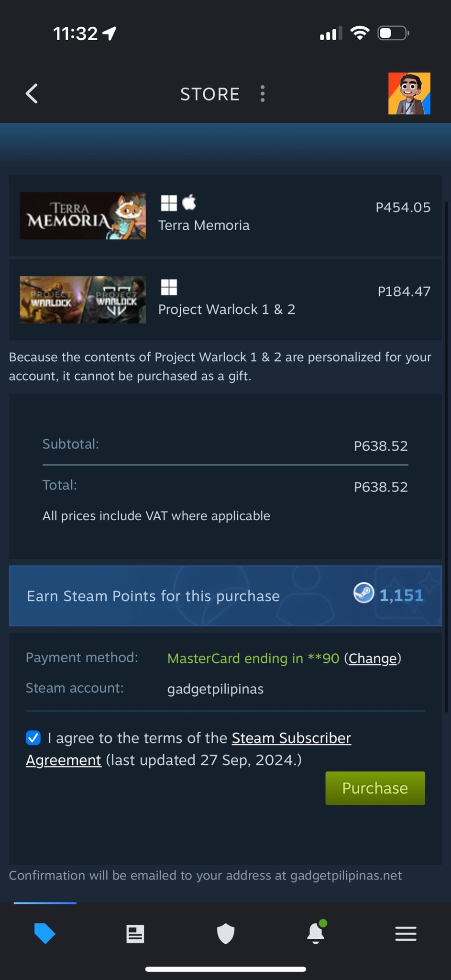Click the Apple platform icon for Terra Memoria
The image size is (451, 980).
coord(190,203)
